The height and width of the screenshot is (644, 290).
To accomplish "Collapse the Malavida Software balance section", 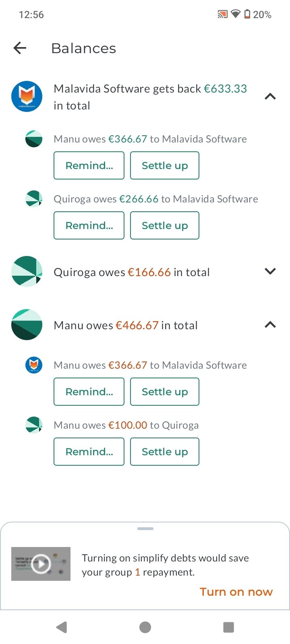I will [x=270, y=97].
